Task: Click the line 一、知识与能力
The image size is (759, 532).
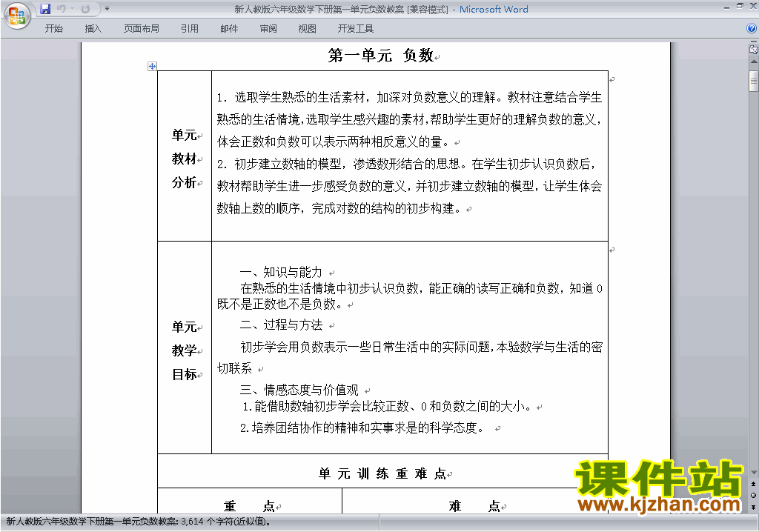Action: click(x=281, y=272)
